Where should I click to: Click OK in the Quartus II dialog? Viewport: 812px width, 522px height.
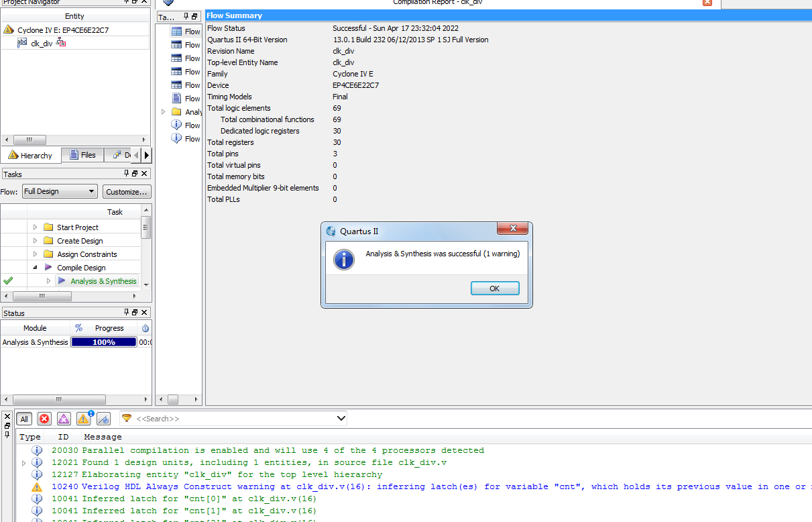[495, 289]
